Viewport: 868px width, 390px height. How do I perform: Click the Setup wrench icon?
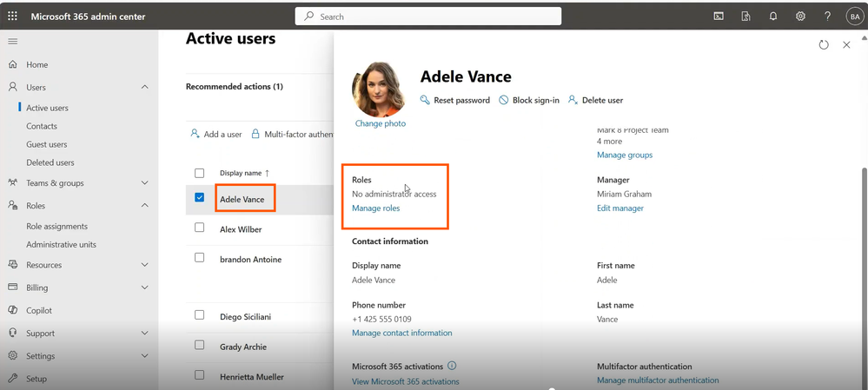pos(13,379)
